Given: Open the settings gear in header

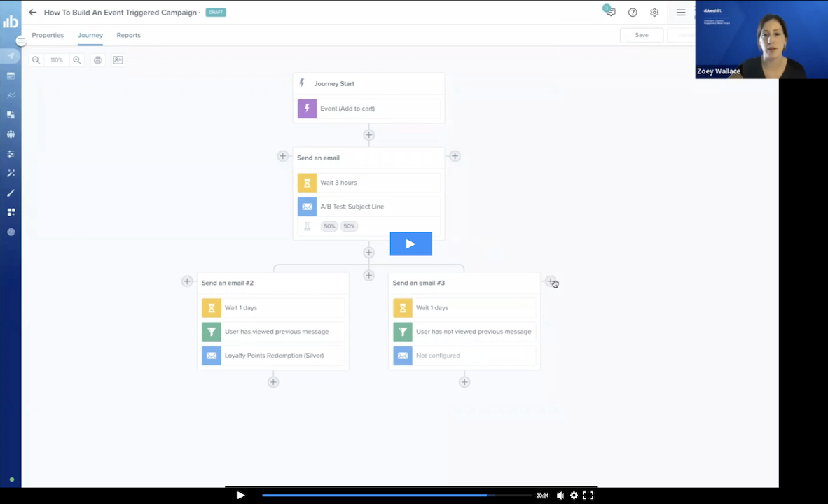Looking at the screenshot, I should (654, 12).
